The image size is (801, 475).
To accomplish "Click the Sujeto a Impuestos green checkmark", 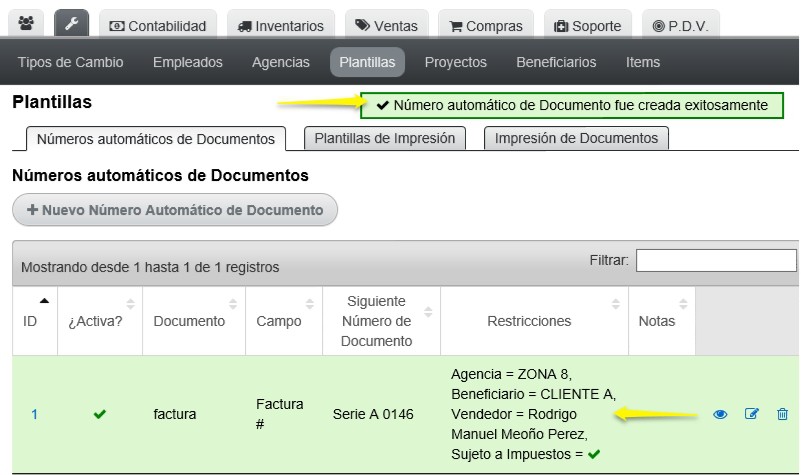I will tap(594, 454).
